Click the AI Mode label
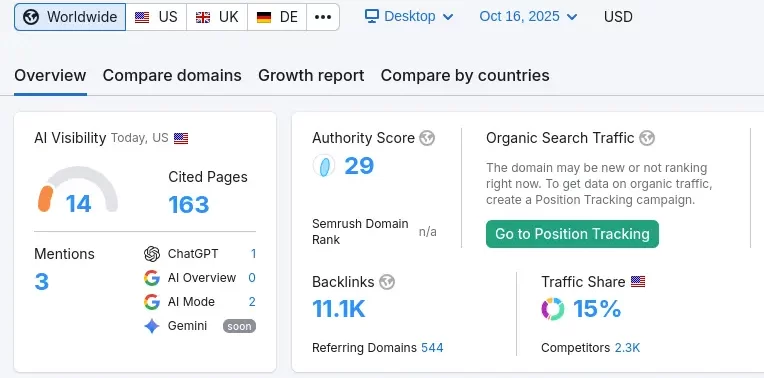This screenshot has height=378, width=764. (x=191, y=302)
